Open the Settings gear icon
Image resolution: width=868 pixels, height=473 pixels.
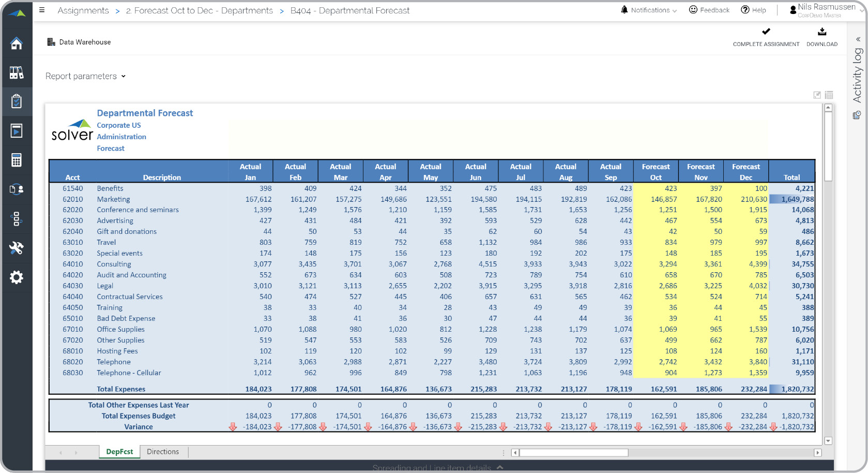[17, 277]
